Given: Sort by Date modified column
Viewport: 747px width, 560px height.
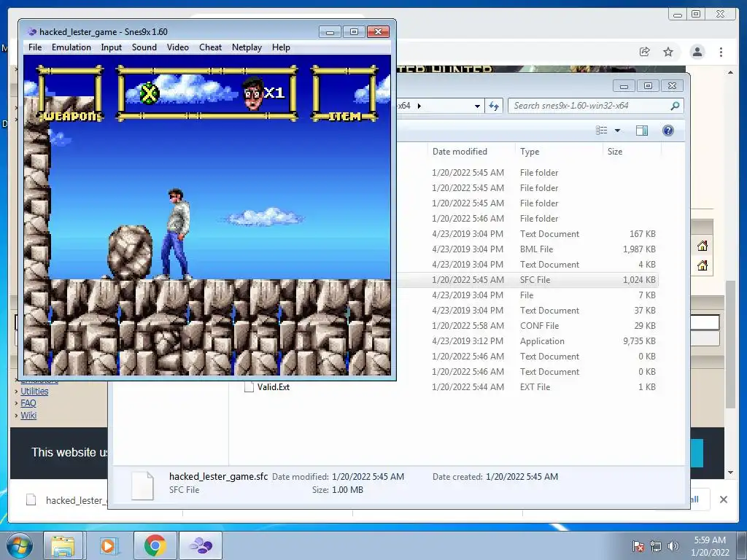Looking at the screenshot, I should pos(460,152).
